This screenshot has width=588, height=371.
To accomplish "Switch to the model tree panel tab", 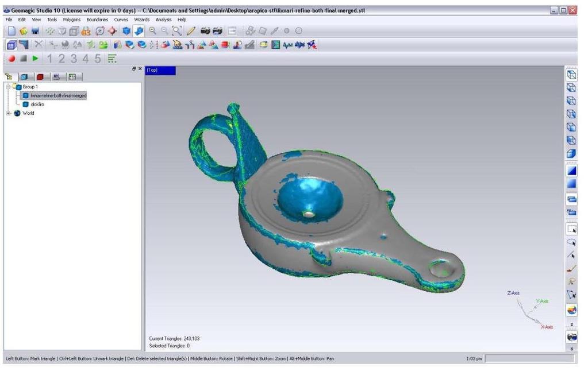I will pyautogui.click(x=9, y=77).
